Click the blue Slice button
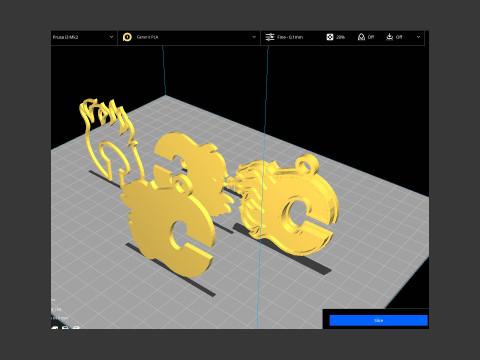Screen dimensions: 480x360 click(x=378, y=320)
